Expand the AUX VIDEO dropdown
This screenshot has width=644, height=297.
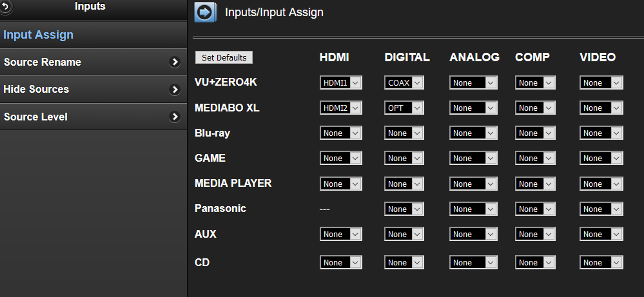coord(601,235)
